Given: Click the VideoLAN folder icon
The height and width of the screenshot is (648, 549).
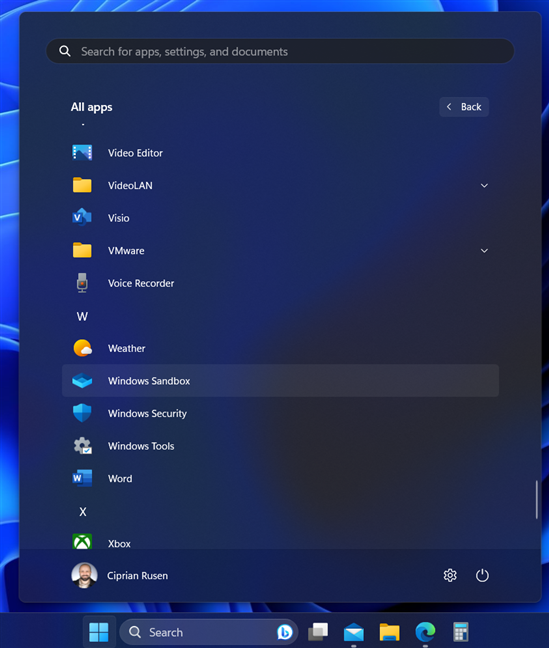Looking at the screenshot, I should (x=82, y=185).
